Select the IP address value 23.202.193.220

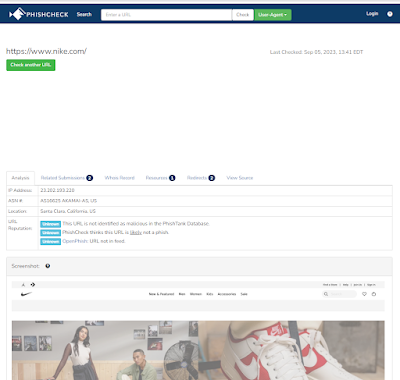pyautogui.click(x=57, y=190)
